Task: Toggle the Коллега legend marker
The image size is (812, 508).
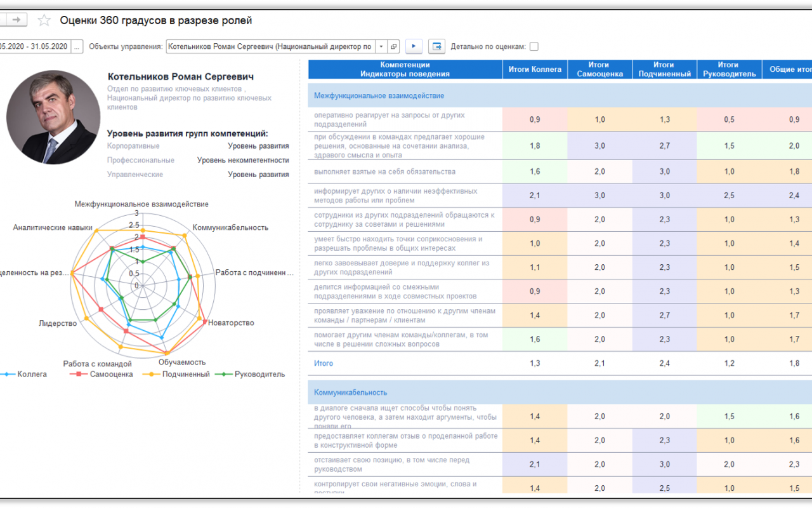Action: pyautogui.click(x=7, y=374)
